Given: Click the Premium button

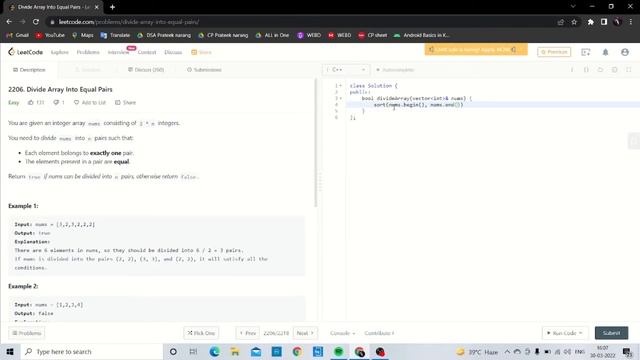Looking at the screenshot, I should point(554,52).
